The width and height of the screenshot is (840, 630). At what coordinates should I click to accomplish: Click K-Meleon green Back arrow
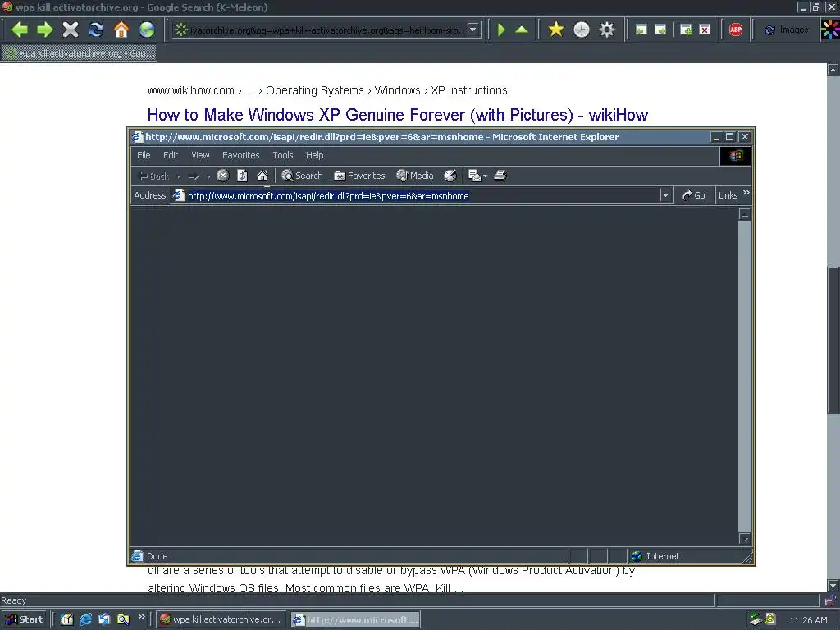tap(20, 30)
